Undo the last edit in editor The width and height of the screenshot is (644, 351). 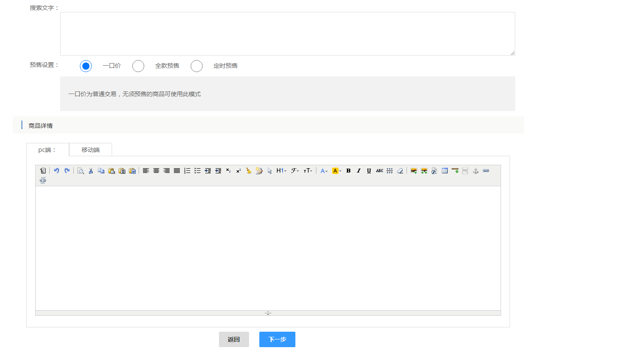[56, 171]
